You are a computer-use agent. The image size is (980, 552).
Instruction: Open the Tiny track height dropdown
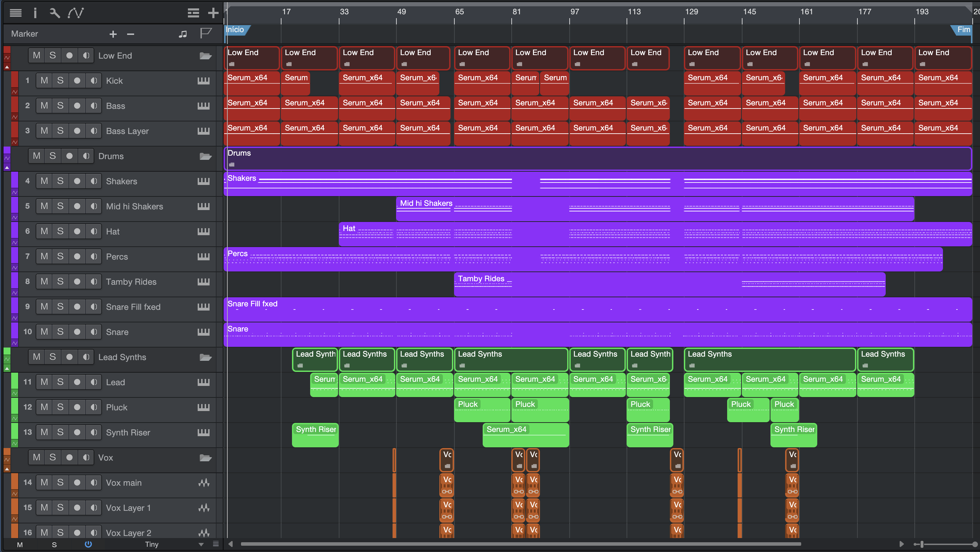(201, 544)
